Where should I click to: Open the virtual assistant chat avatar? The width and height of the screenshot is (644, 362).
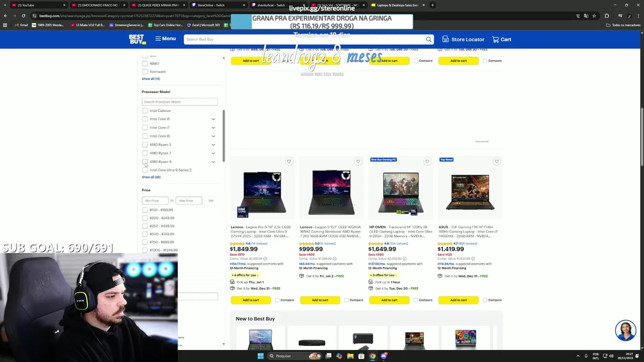[x=625, y=330]
